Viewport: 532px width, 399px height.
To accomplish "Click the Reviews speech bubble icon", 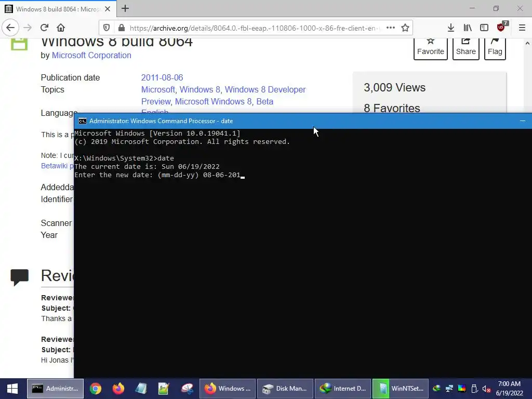I will tap(19, 277).
